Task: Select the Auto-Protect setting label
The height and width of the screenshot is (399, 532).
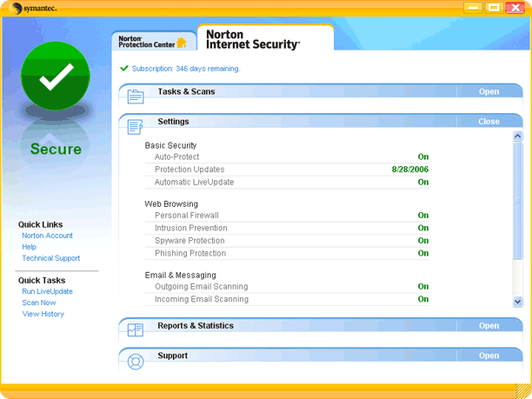Action: point(176,156)
